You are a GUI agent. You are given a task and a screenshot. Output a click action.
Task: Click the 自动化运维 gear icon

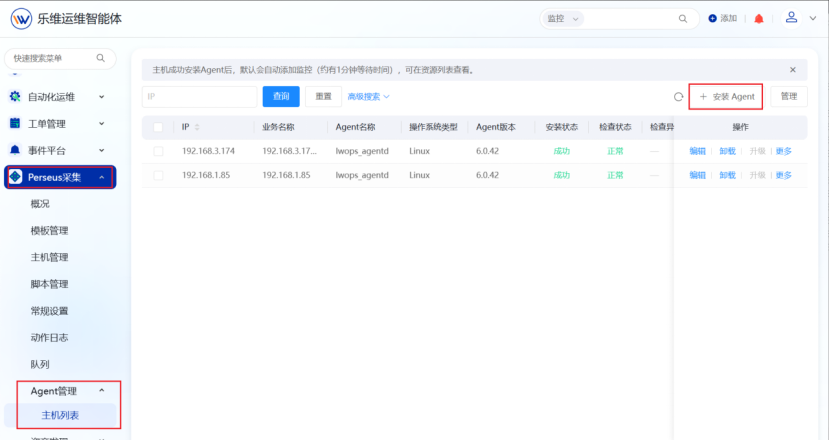point(15,96)
